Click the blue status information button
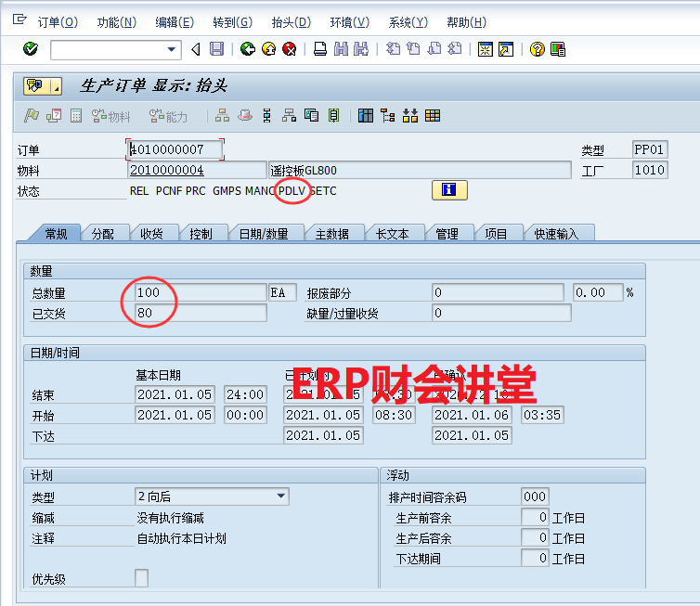The height and width of the screenshot is (606, 700). point(449,190)
